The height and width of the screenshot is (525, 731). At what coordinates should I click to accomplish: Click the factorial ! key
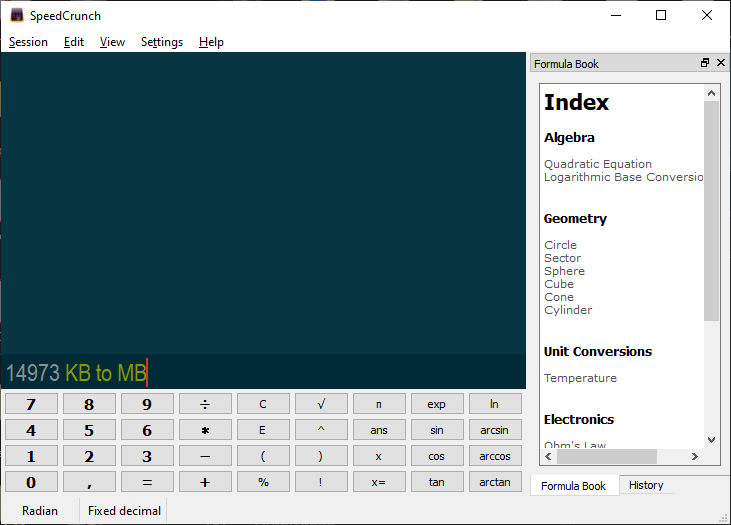321,482
